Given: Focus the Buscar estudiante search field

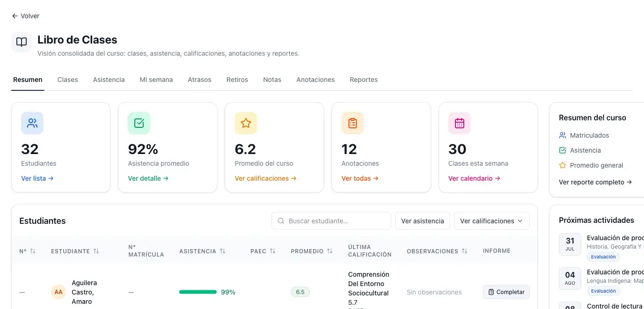Looking at the screenshot, I should [331, 221].
